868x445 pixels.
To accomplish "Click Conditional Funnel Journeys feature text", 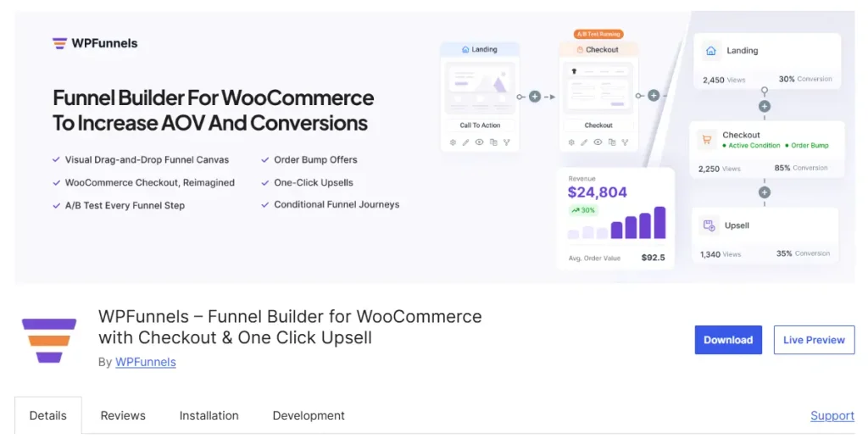I will click(337, 204).
